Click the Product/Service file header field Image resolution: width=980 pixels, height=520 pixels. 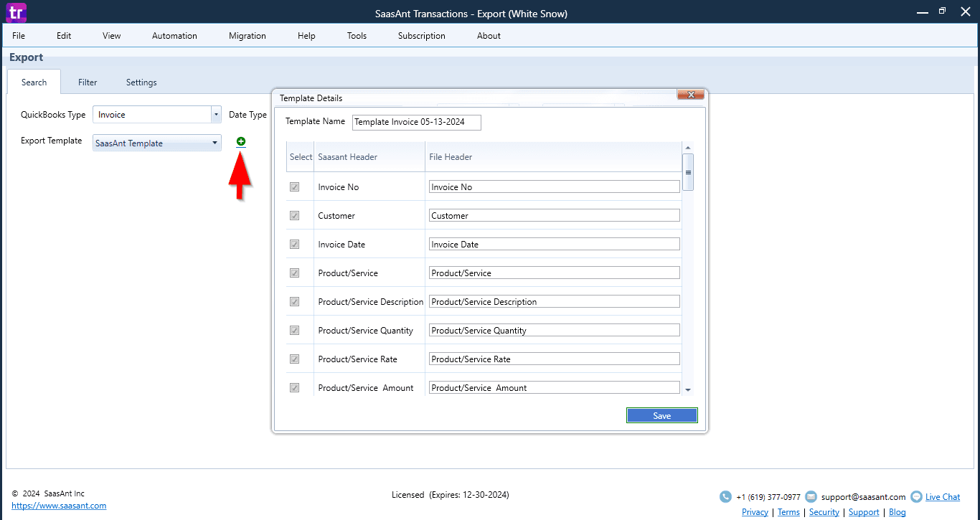click(554, 273)
